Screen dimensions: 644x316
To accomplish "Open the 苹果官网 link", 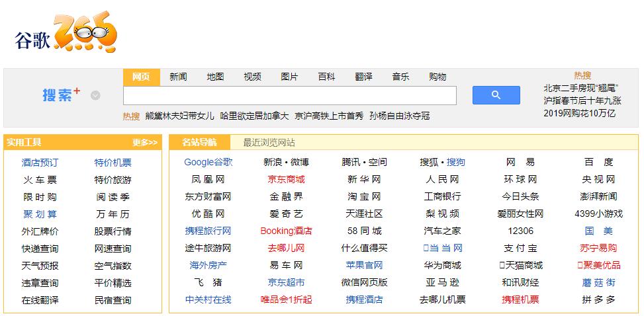I will (364, 266).
